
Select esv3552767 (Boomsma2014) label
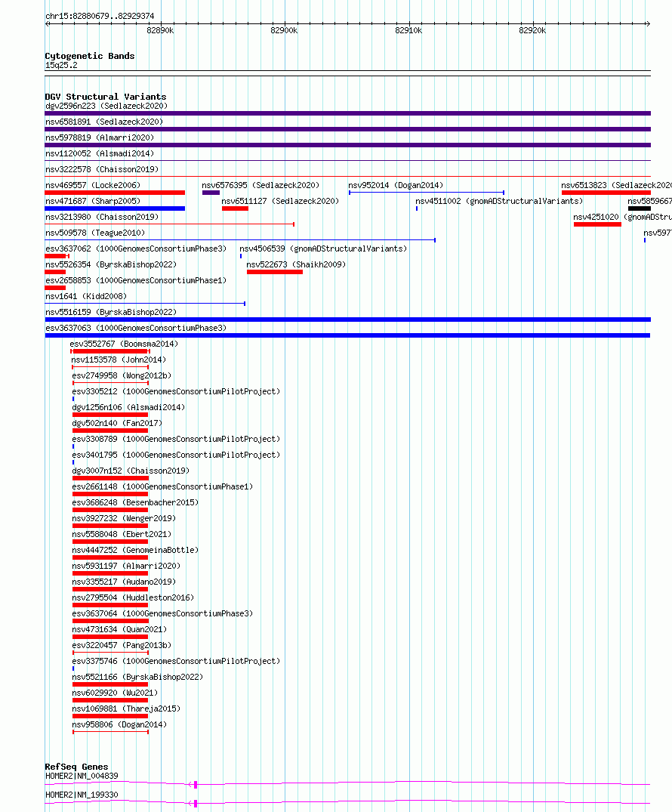coord(124,344)
